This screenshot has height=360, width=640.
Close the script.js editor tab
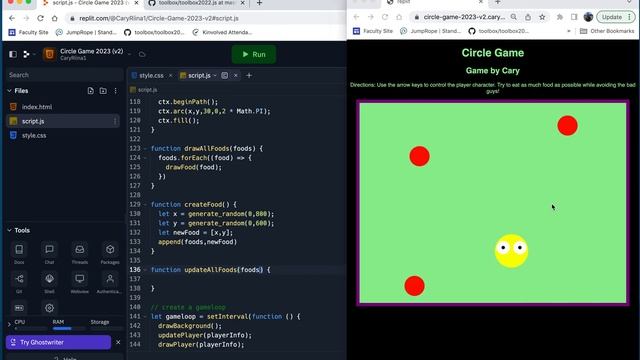(236, 76)
